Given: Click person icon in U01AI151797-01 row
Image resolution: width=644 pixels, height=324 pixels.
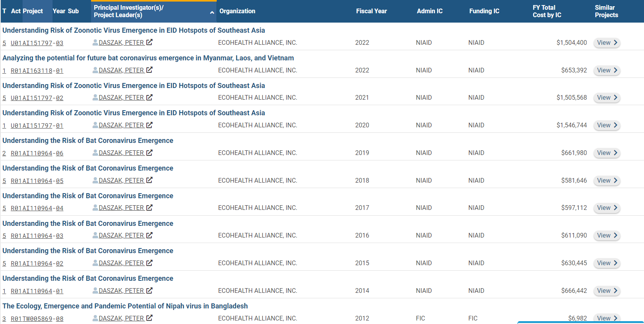Looking at the screenshot, I should 95,125.
